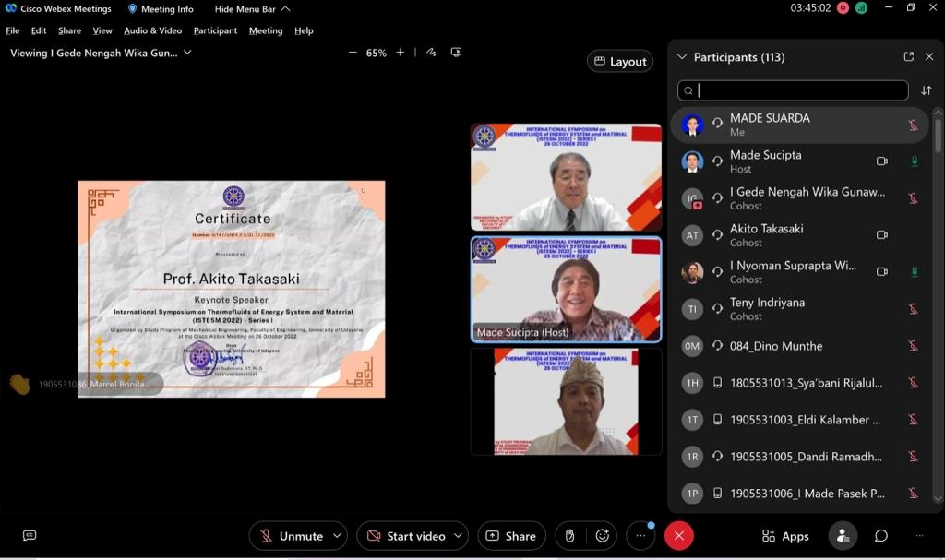Open the Participant menu

(x=215, y=30)
